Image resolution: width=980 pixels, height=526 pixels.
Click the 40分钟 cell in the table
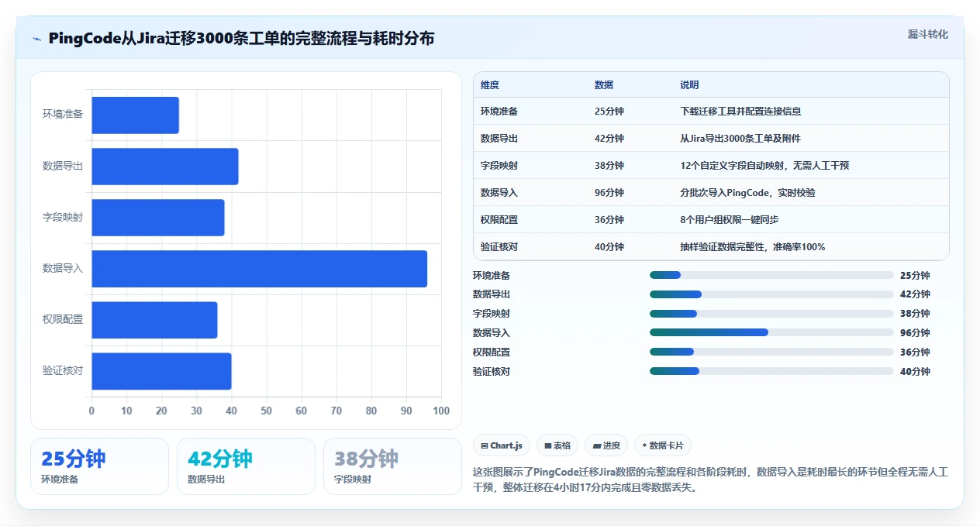(609, 247)
